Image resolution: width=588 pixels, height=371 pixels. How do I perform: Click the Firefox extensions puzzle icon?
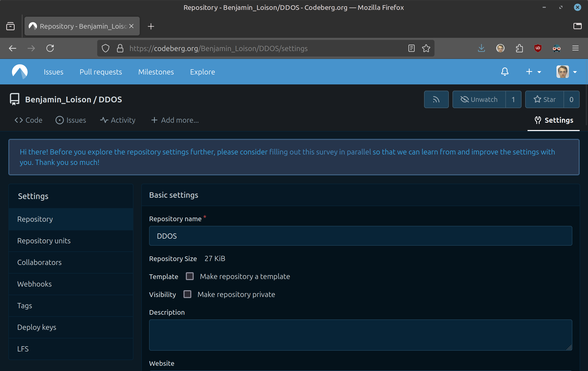[519, 48]
